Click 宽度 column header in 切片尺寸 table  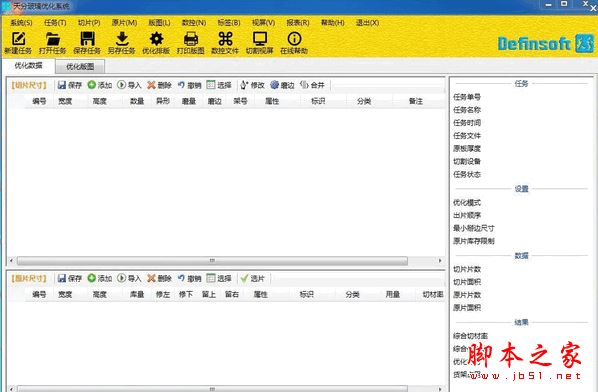pos(65,101)
